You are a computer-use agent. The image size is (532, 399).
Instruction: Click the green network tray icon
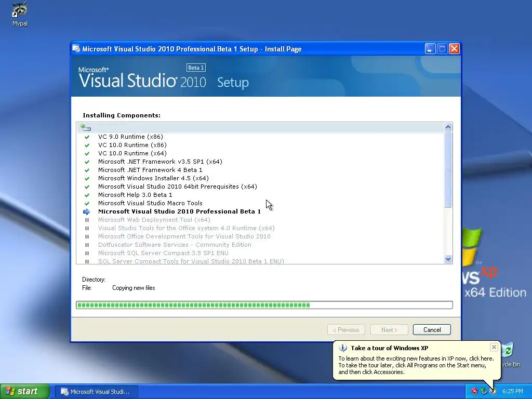tap(484, 391)
